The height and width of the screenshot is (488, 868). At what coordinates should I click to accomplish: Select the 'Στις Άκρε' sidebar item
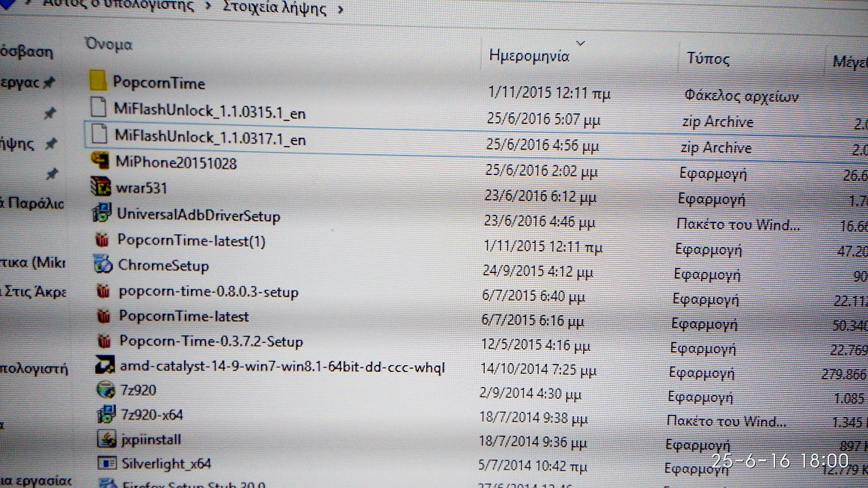click(x=33, y=291)
